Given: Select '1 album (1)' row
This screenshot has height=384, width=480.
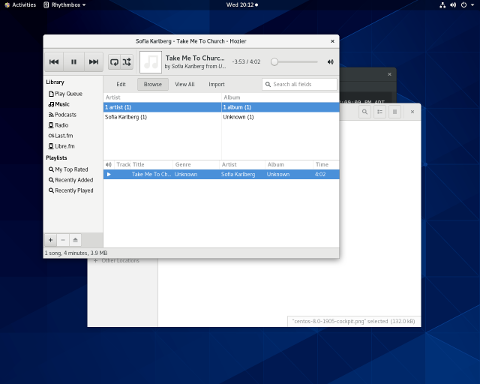Looking at the screenshot, I should [280, 107].
